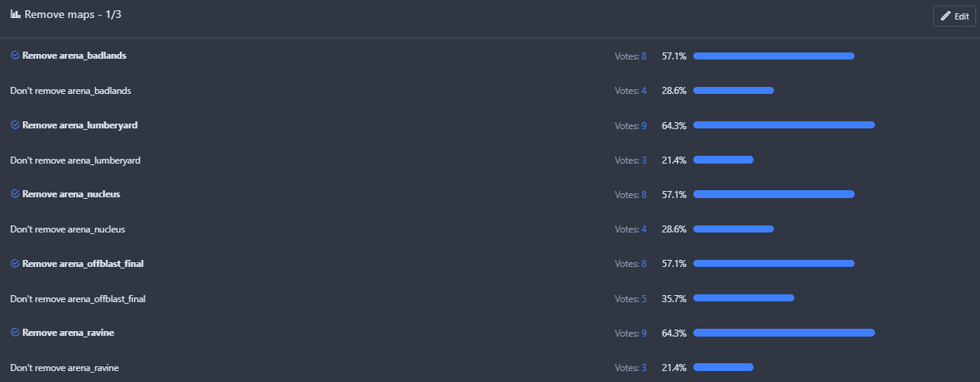This screenshot has height=382, width=980.
Task: Click the "Remove arena_nucleus" option label
Action: point(71,194)
